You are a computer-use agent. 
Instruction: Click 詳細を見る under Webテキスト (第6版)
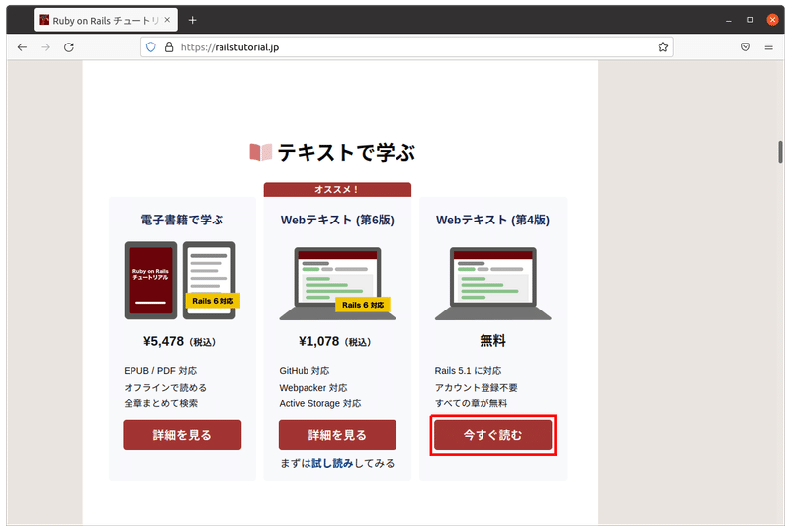tap(337, 435)
